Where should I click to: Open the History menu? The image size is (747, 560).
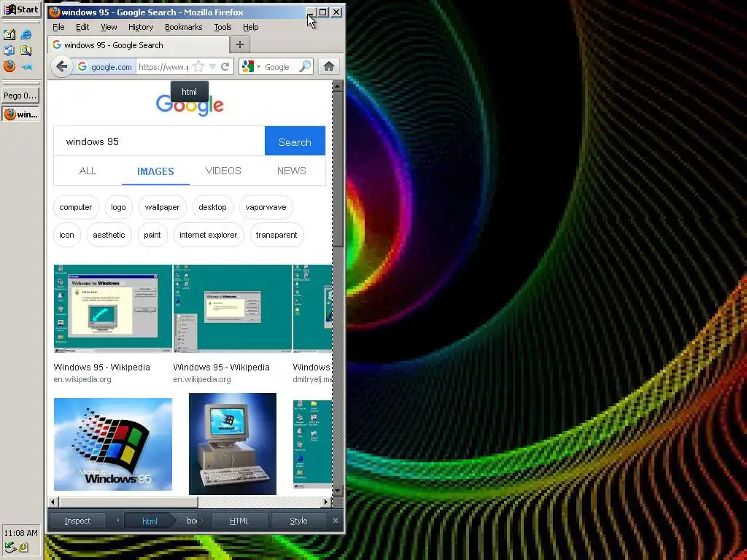pos(141,27)
